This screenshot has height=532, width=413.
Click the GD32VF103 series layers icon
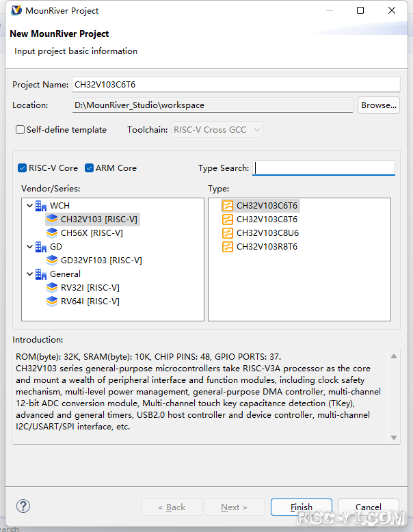[51, 261]
